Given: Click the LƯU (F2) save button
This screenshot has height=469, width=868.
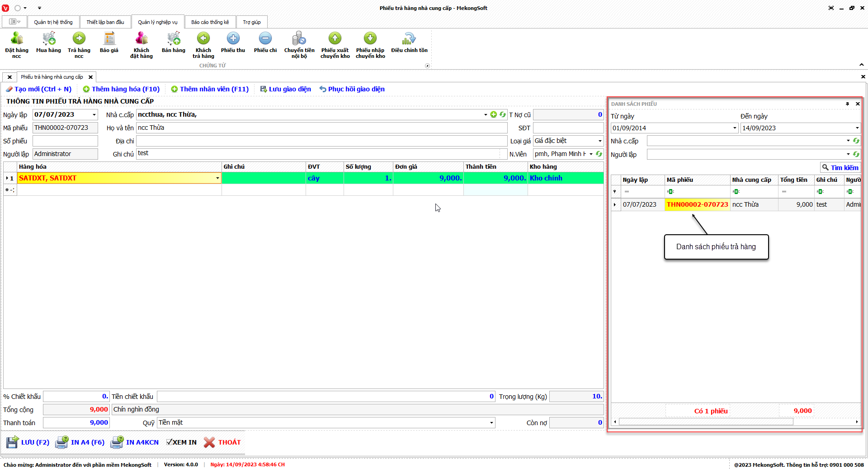Looking at the screenshot, I should [x=28, y=442].
